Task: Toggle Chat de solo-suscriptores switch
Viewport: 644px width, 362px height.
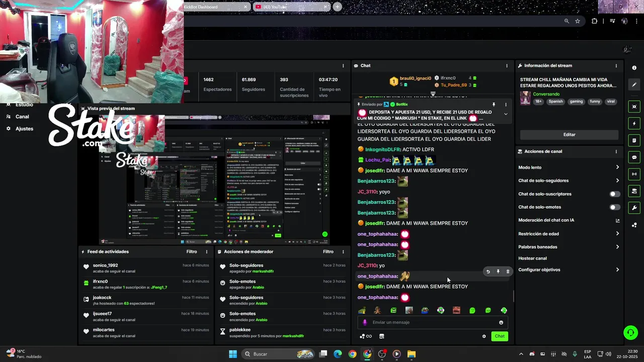Action: 615,194
